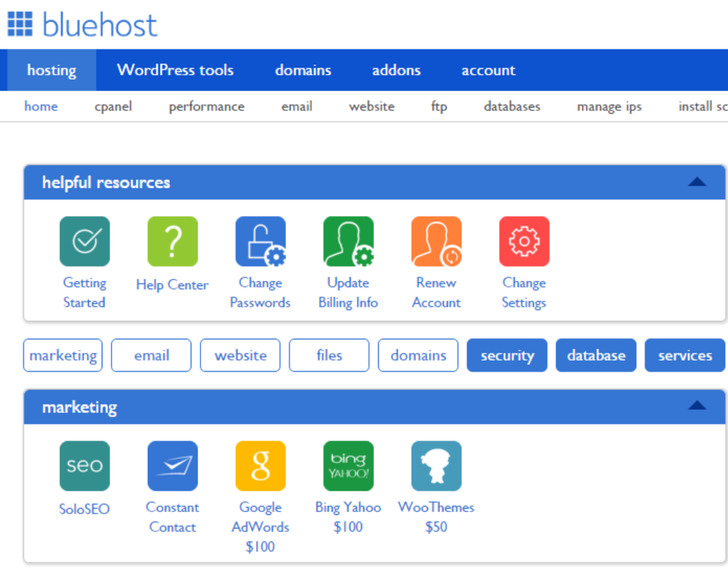Go to manage ips submenu item
The image size is (728, 569).
point(609,107)
